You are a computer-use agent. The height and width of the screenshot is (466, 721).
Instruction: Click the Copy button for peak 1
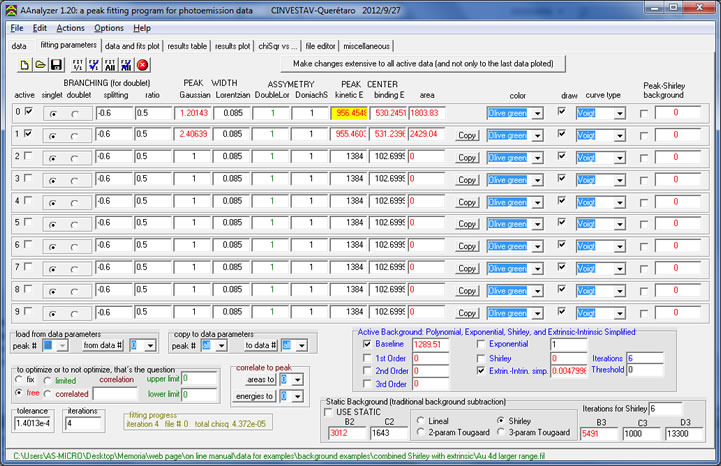(x=466, y=134)
